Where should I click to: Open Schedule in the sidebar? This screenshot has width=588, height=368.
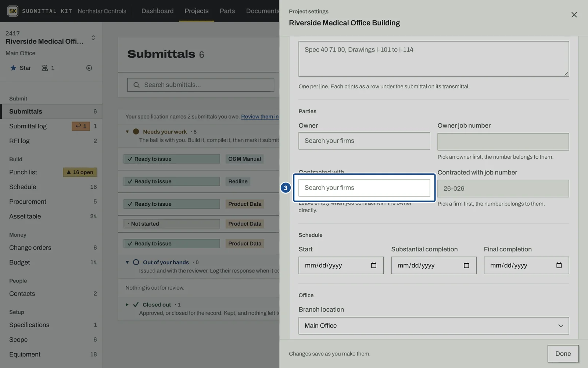click(51, 187)
